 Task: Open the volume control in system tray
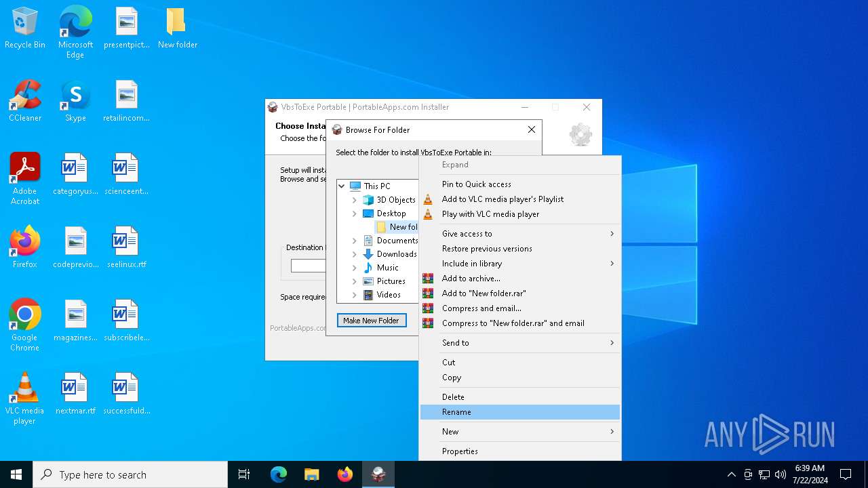[x=781, y=474]
